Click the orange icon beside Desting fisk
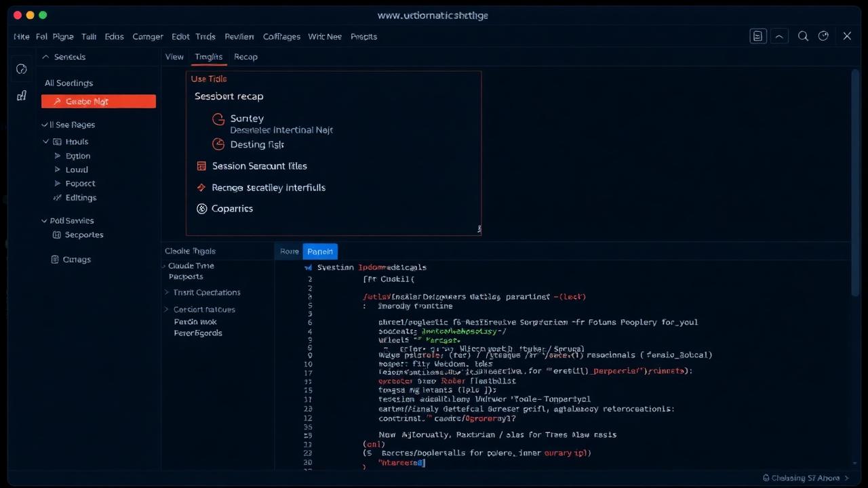This screenshot has width=868, height=488. (218, 144)
